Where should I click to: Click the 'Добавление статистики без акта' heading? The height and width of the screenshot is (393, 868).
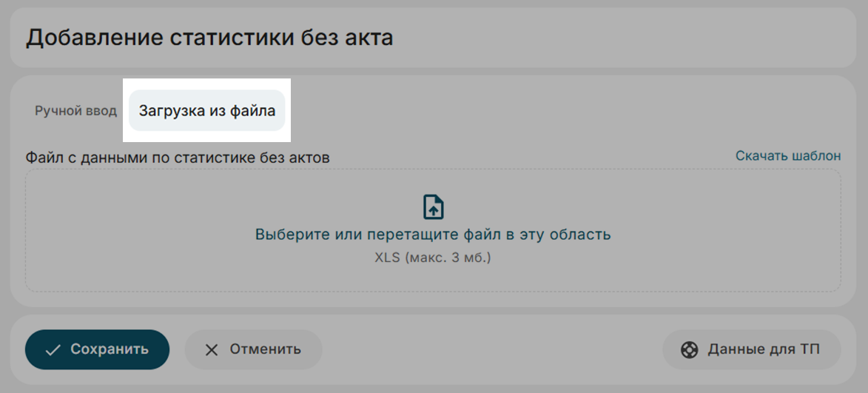pyautogui.click(x=209, y=37)
